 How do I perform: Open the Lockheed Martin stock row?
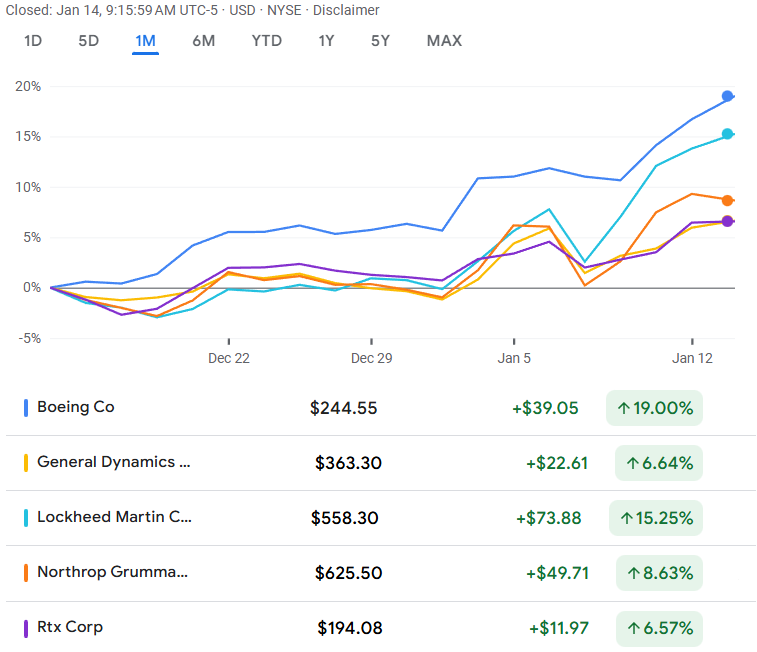point(378,518)
